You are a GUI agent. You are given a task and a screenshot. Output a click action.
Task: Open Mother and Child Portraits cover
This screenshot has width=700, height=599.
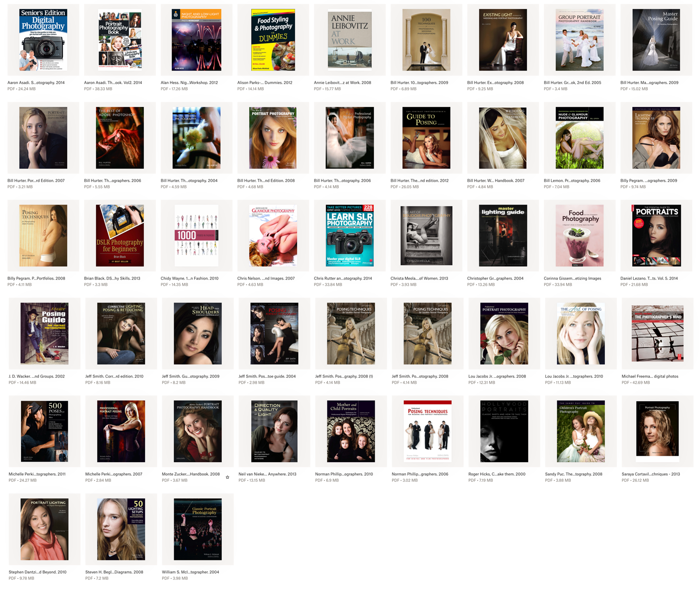click(351, 431)
